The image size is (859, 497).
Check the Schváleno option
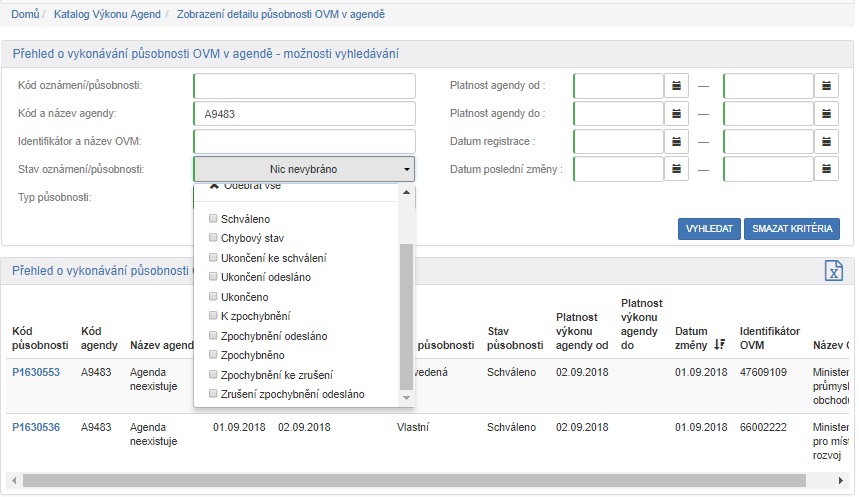(212, 219)
